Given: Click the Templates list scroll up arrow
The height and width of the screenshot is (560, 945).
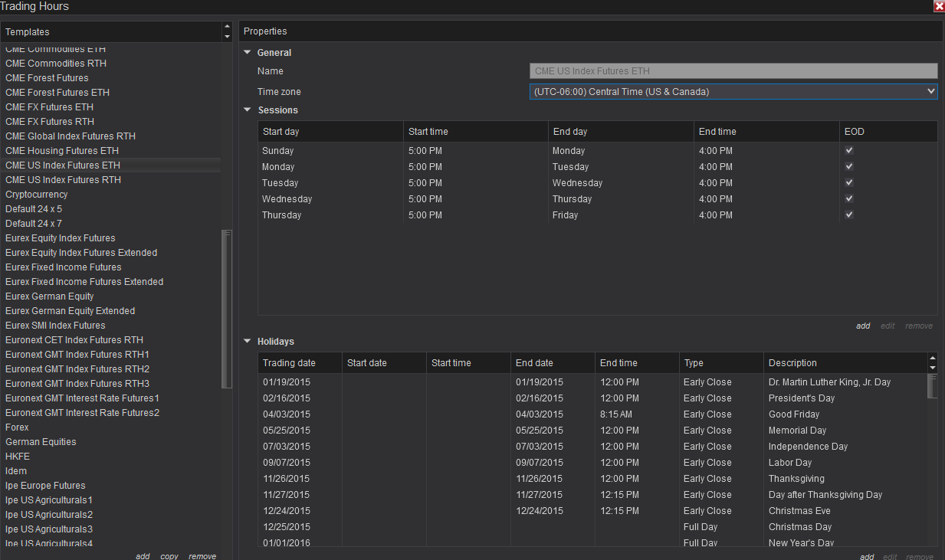Looking at the screenshot, I should click(227, 28).
